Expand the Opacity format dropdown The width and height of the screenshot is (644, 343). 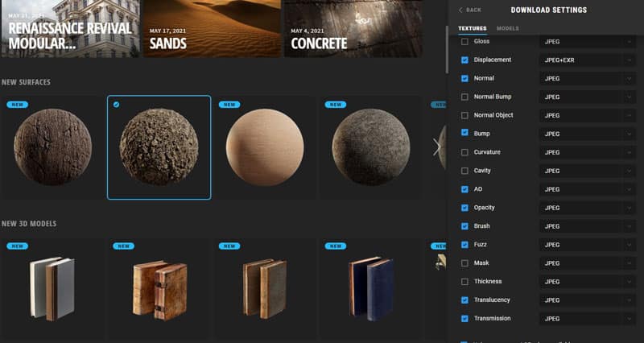coord(588,208)
